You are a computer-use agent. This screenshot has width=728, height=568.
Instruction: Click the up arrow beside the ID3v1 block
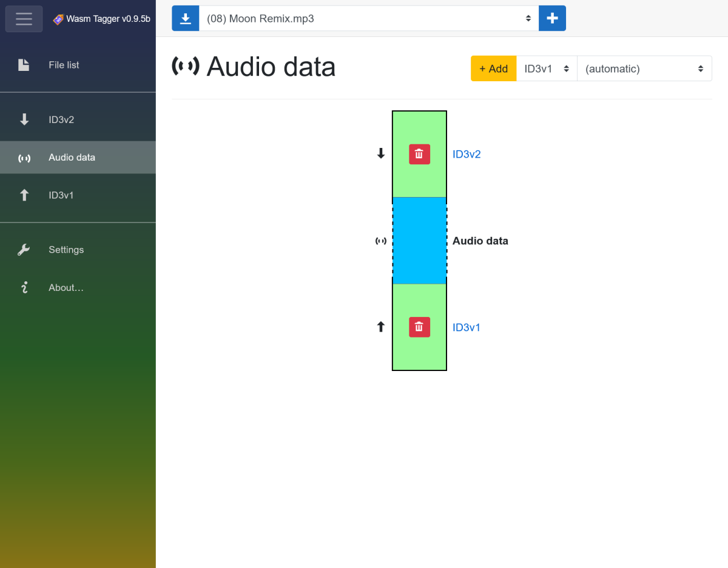coord(381,327)
